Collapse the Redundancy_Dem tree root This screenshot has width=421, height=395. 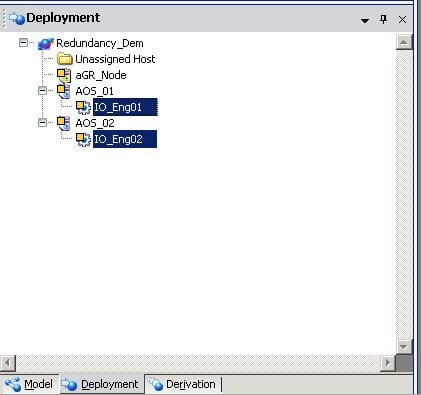coord(23,42)
